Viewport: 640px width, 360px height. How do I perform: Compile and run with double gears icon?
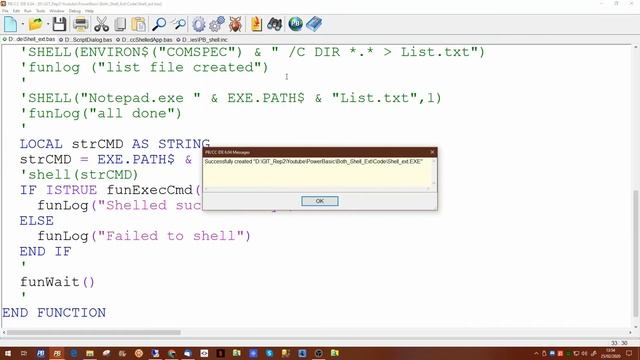click(217, 24)
